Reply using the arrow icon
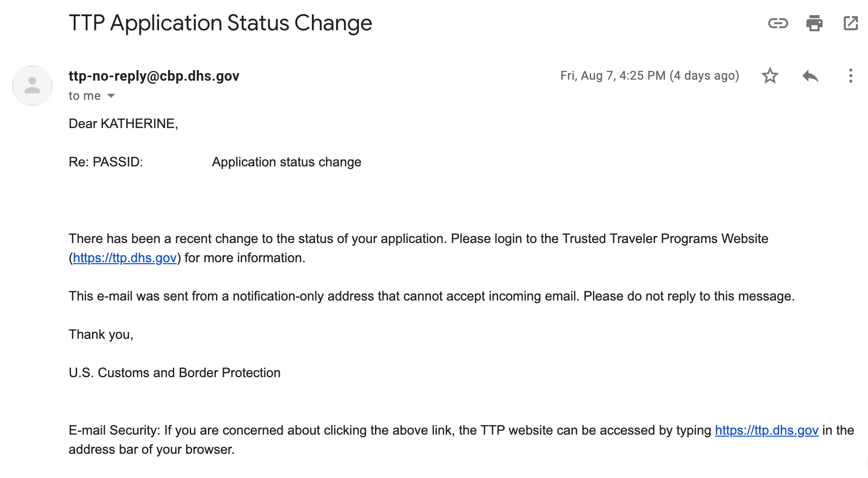 810,76
